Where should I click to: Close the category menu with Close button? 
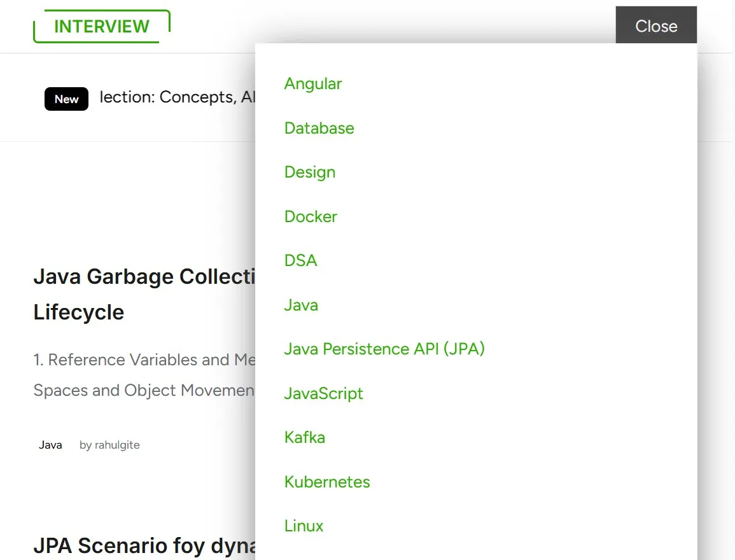coord(656,25)
